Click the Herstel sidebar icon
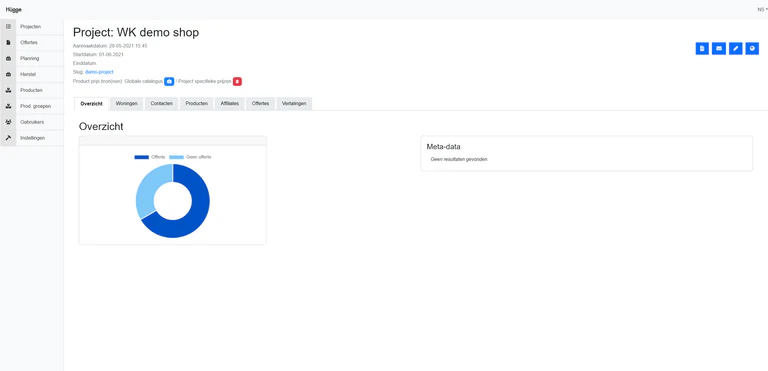This screenshot has width=768, height=371. click(x=8, y=74)
